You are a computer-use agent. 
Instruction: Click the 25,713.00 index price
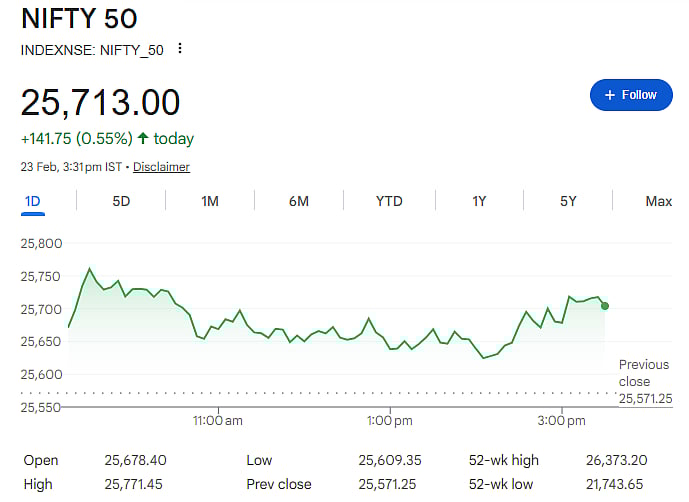pos(101,102)
